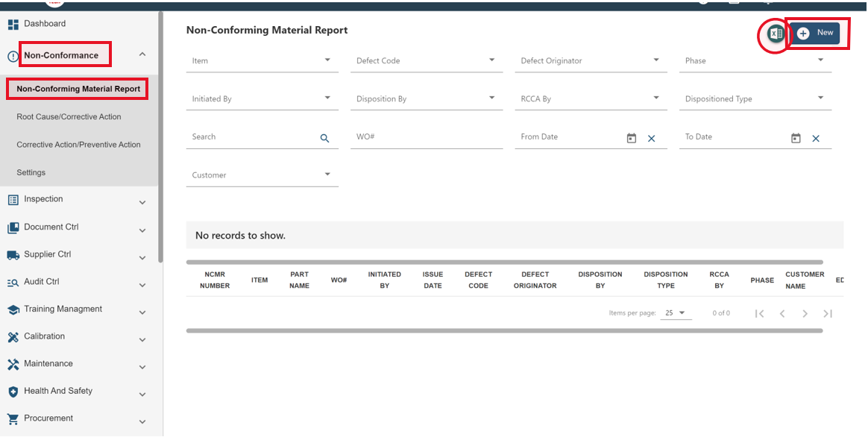Click the Training Managment graduation cap icon

coord(13,309)
